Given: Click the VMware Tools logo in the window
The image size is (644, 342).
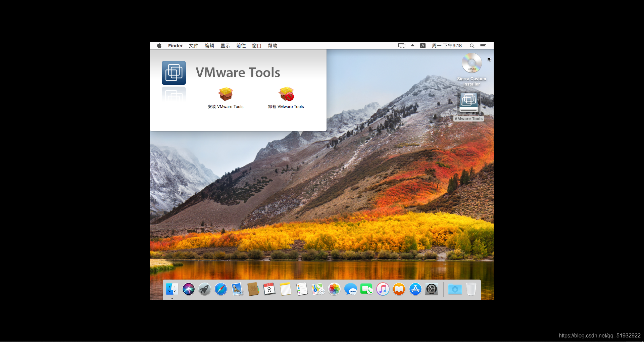Looking at the screenshot, I should (x=174, y=72).
